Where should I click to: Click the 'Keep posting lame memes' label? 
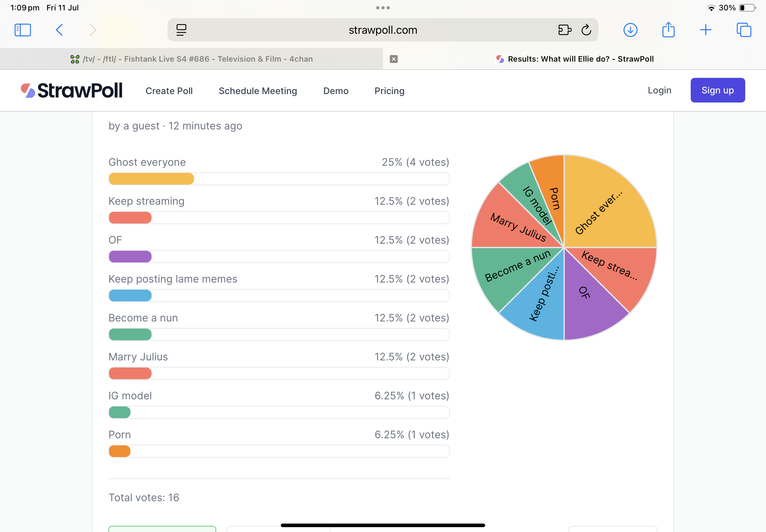pyautogui.click(x=173, y=279)
